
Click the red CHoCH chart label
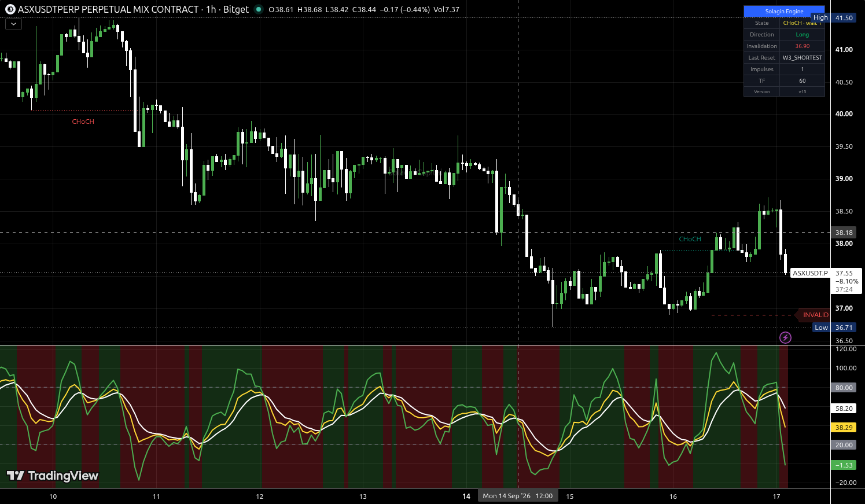click(83, 122)
